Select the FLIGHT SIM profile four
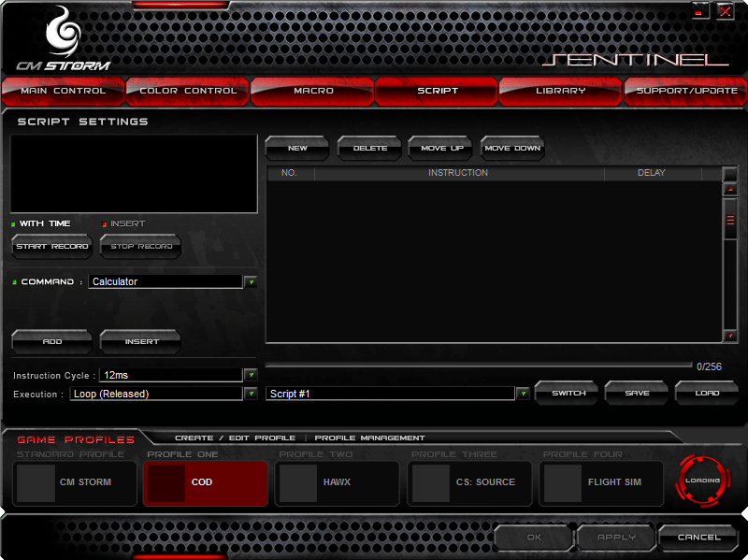The width and height of the screenshot is (748, 560). (x=601, y=482)
